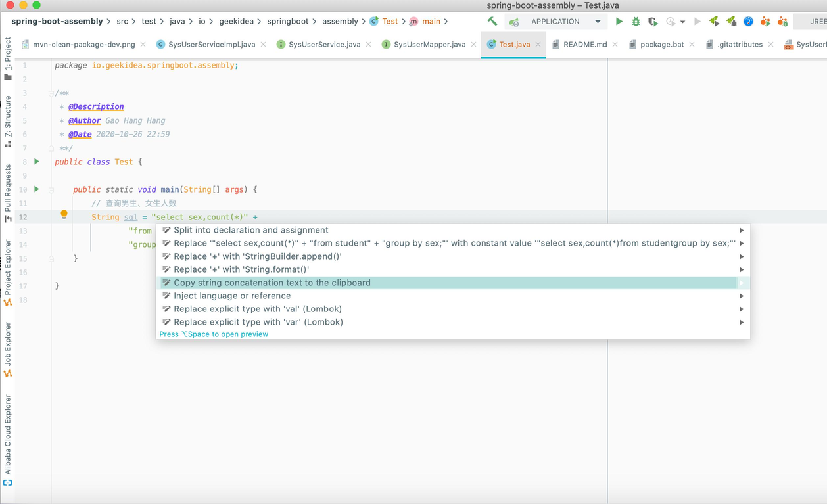Image resolution: width=827 pixels, height=504 pixels.
Task: Switch to mvn-clean-package-dev.png tab
Action: point(84,45)
